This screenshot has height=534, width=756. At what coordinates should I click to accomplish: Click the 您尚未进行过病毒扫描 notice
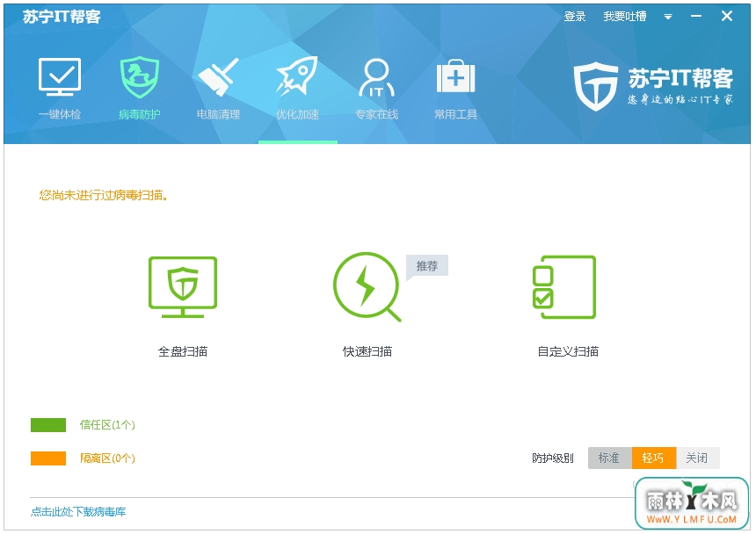pyautogui.click(x=103, y=195)
